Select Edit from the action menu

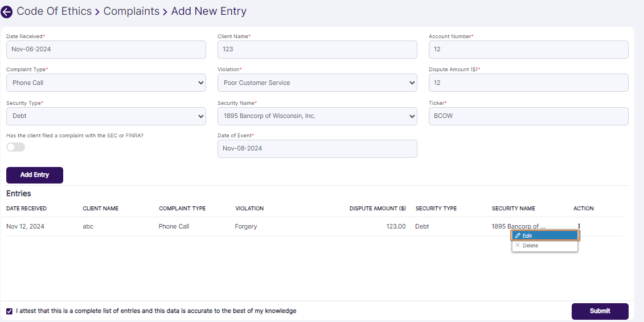pos(544,236)
